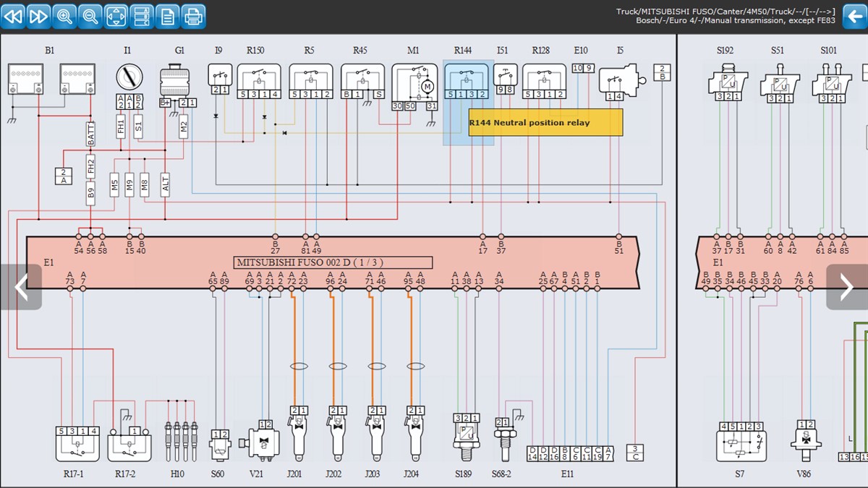Select the R45 relay symbol
Image resolution: width=868 pixels, height=488 pixels.
click(x=363, y=81)
